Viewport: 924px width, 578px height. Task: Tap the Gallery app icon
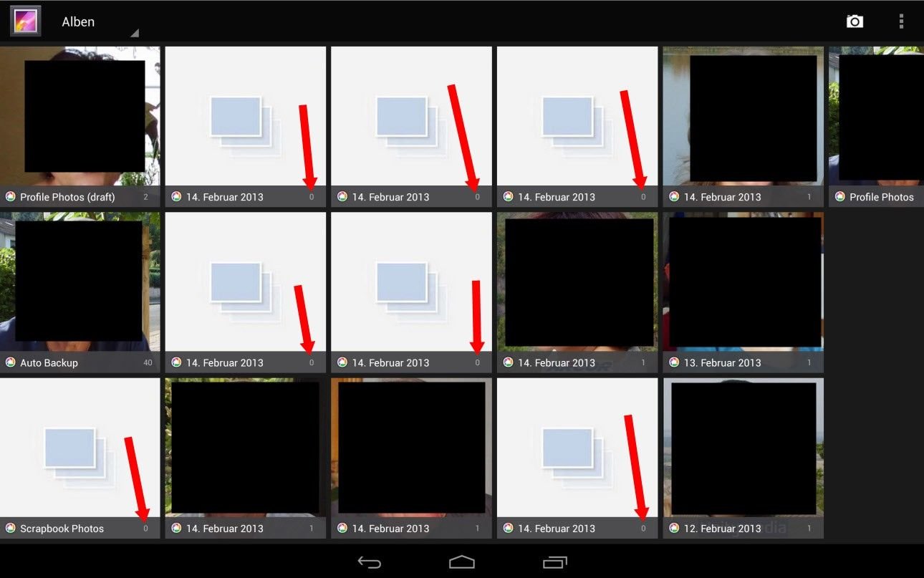25,21
